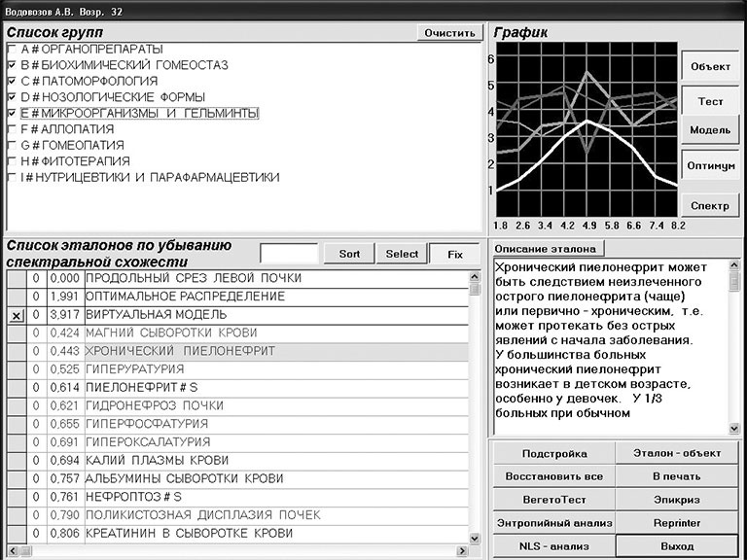Image resolution: width=747 pixels, height=560 pixels.
Task: Open the Описание эталона tab
Action: 549,249
